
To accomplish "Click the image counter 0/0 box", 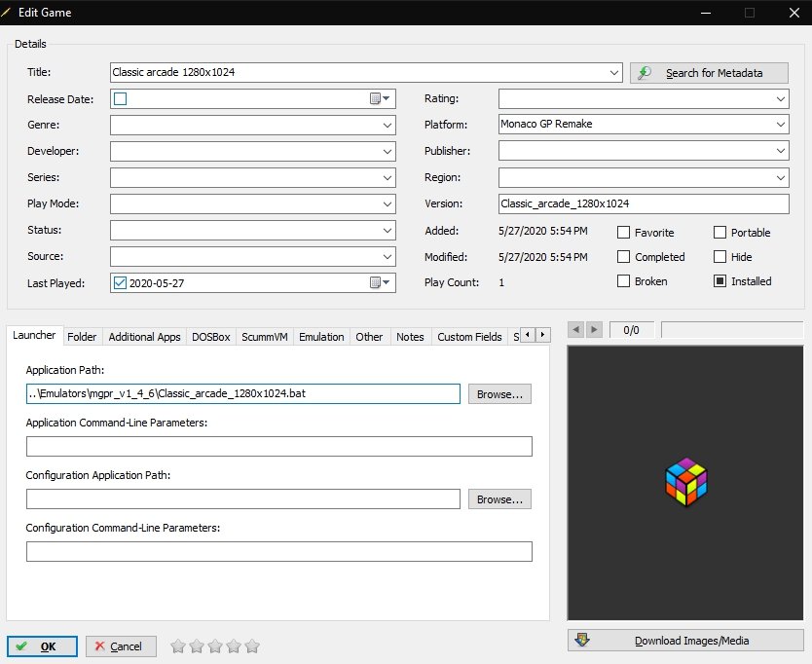I will click(631, 330).
